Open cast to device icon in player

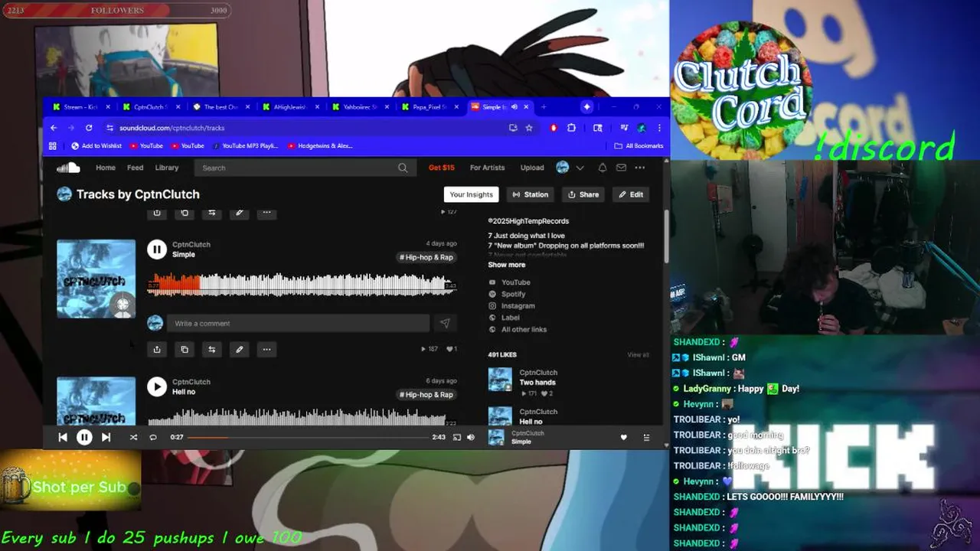(x=457, y=437)
